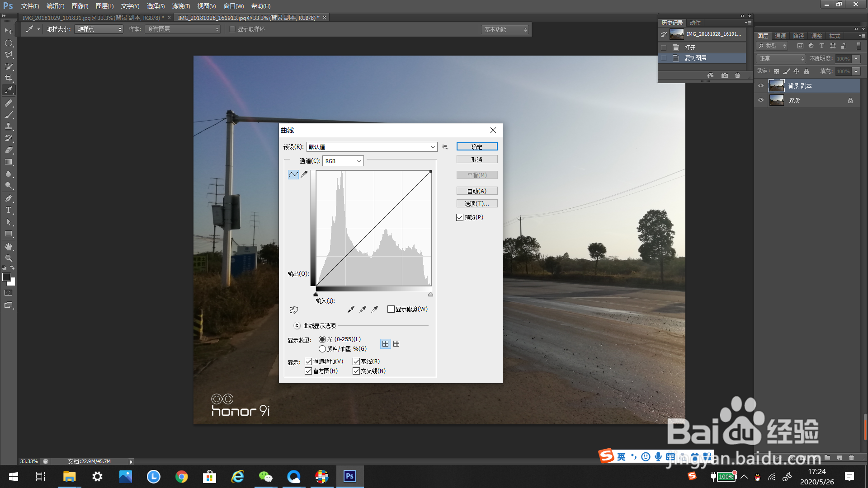The height and width of the screenshot is (488, 868).
Task: Hide the 背景 副本 layer
Action: 761,85
